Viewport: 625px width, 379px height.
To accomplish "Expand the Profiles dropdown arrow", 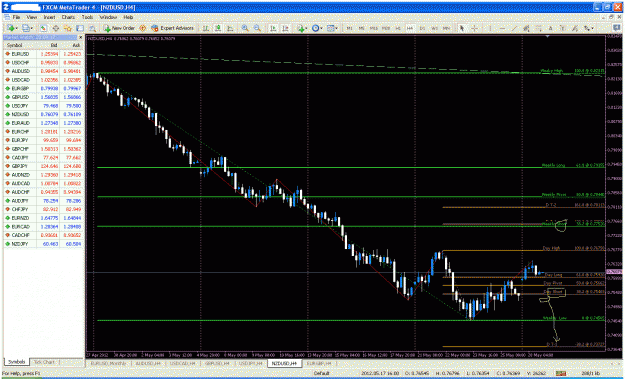I will point(32,28).
